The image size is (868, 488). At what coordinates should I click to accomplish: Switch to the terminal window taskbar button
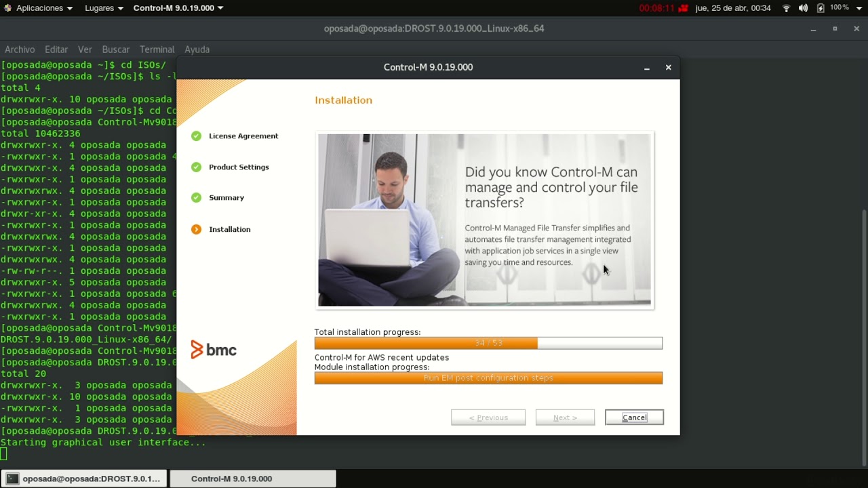83,479
